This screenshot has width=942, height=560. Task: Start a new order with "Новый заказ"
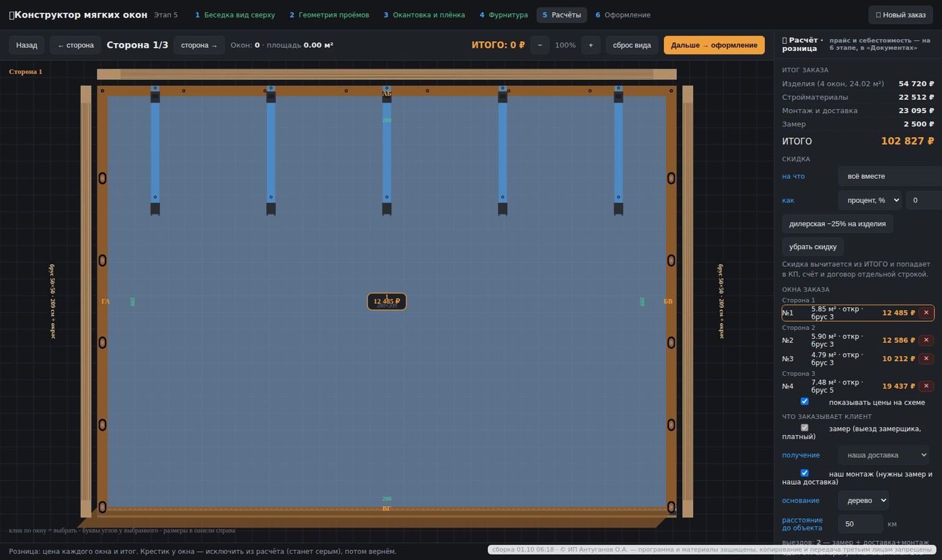click(x=900, y=15)
